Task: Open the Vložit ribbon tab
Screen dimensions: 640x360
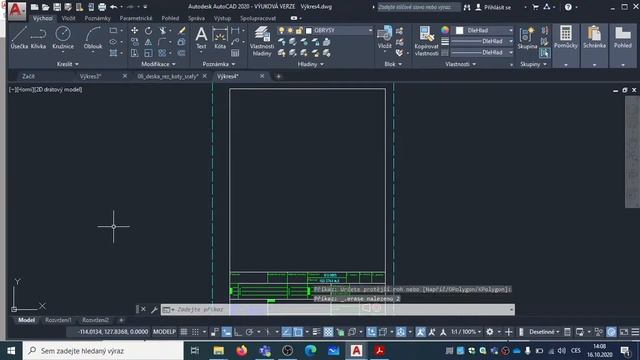Action: tap(68, 18)
